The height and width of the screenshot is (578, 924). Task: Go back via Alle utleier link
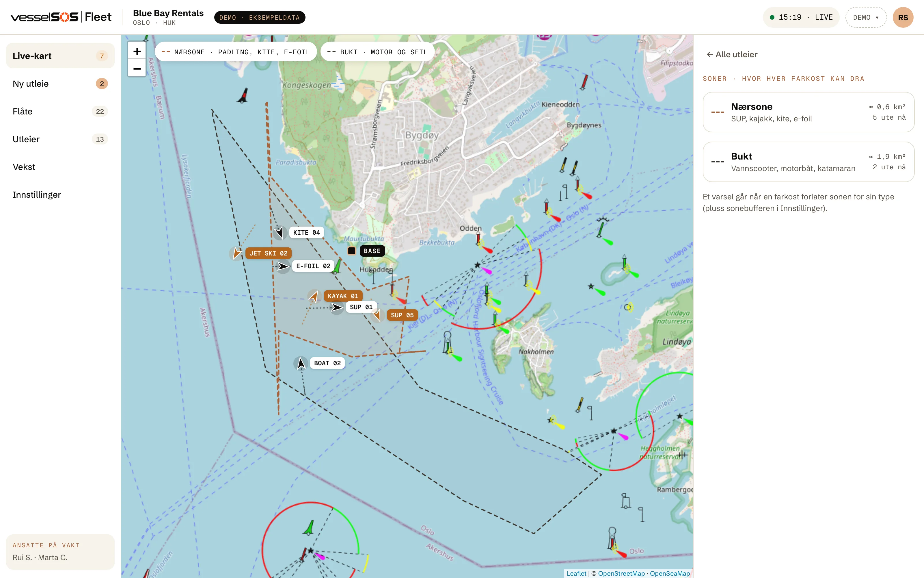coord(732,54)
